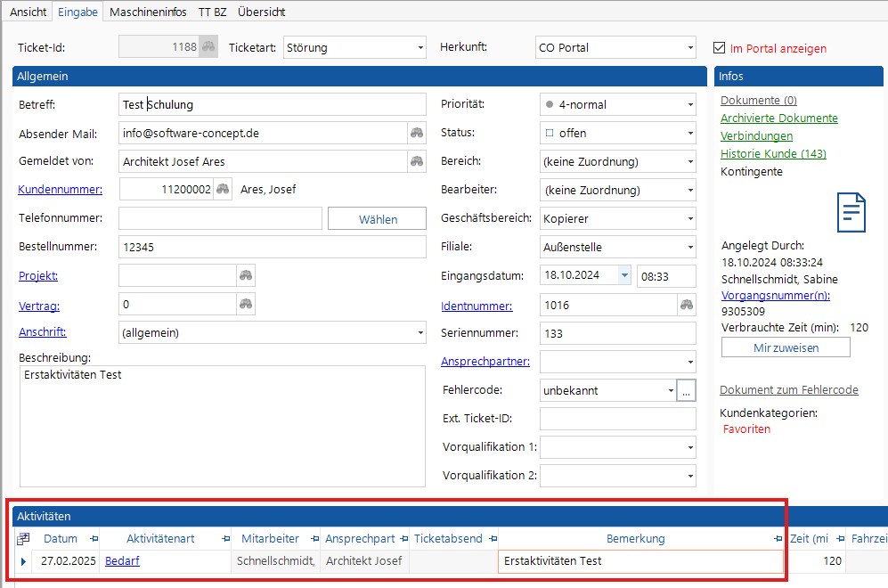Click the Vertrag label link
Image resolution: width=888 pixels, height=588 pixels.
39,306
